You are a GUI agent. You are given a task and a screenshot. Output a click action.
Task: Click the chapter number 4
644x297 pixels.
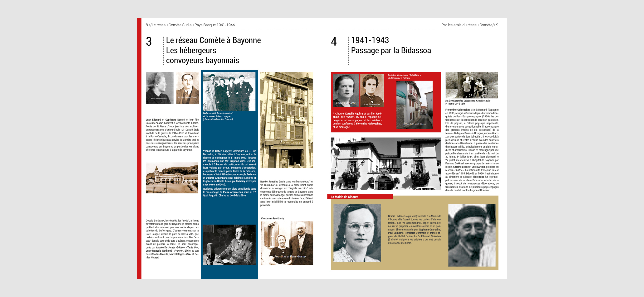334,42
